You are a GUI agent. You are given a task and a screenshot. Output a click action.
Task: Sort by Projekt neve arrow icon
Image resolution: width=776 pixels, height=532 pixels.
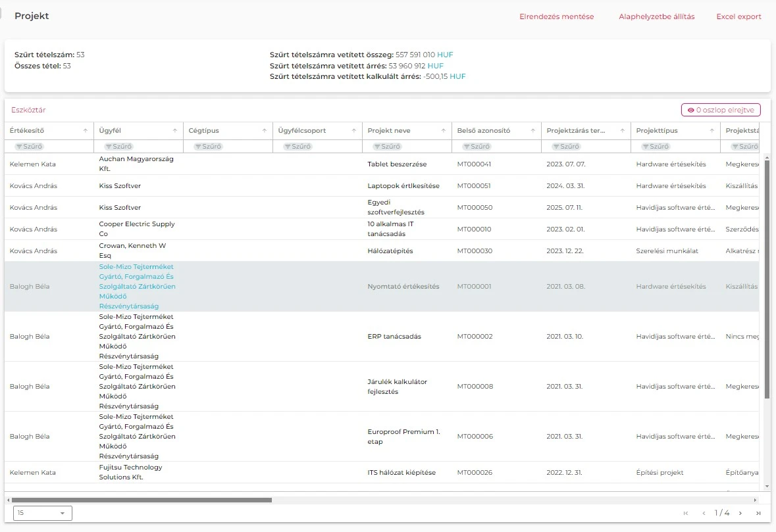click(x=444, y=131)
